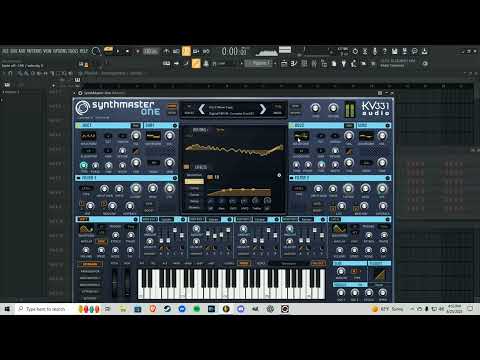This screenshot has height=360, width=480.
Task: Click the SynthMaster next preset arrow
Action: pos(263,109)
